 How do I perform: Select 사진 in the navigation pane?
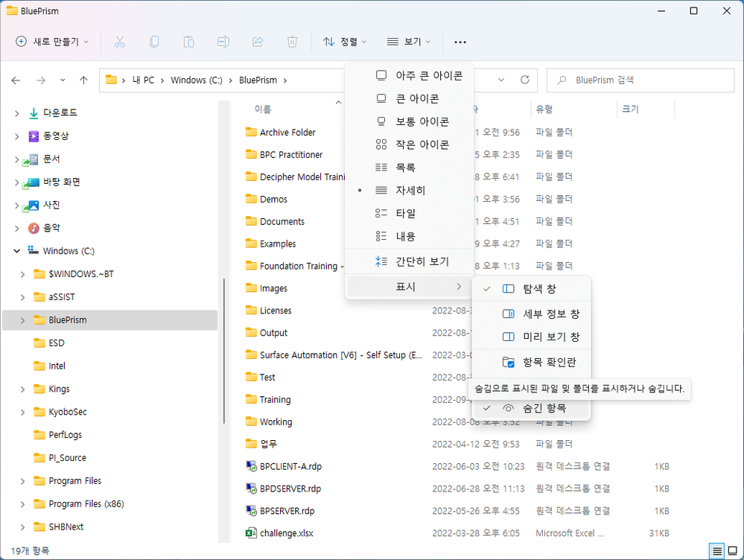tap(51, 205)
